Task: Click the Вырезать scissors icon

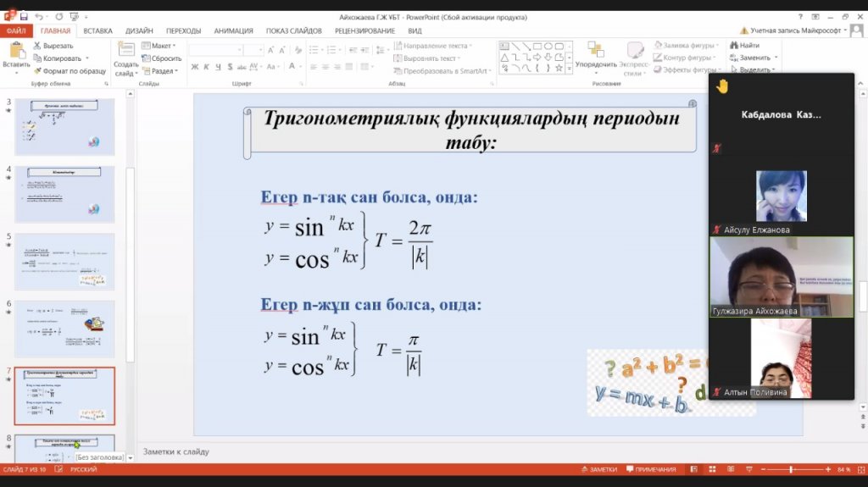Action: 37,46
